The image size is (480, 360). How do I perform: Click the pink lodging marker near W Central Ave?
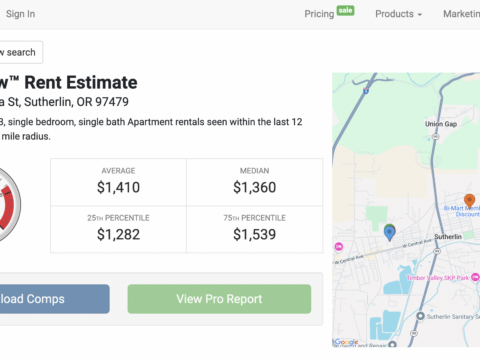pos(339,247)
